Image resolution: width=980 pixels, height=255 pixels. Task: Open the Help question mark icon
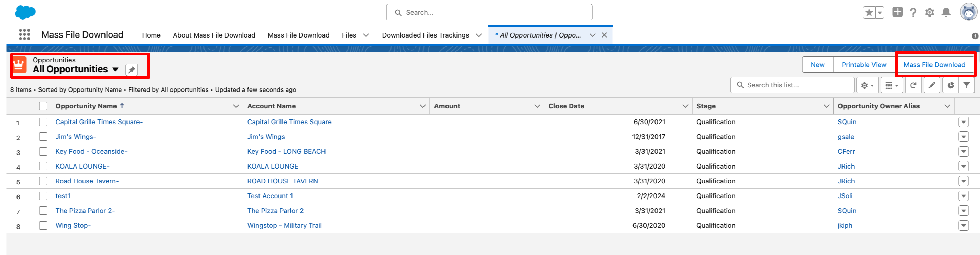click(913, 12)
